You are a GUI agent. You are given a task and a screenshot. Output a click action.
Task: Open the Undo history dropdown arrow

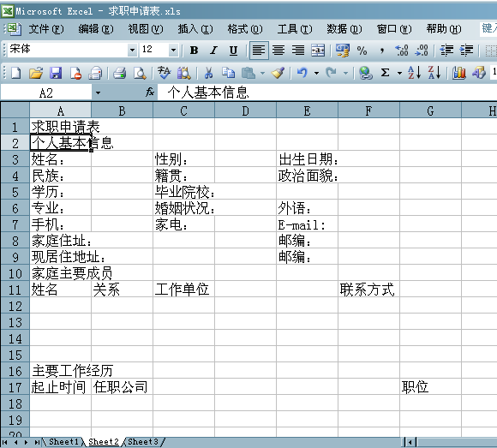(316, 73)
